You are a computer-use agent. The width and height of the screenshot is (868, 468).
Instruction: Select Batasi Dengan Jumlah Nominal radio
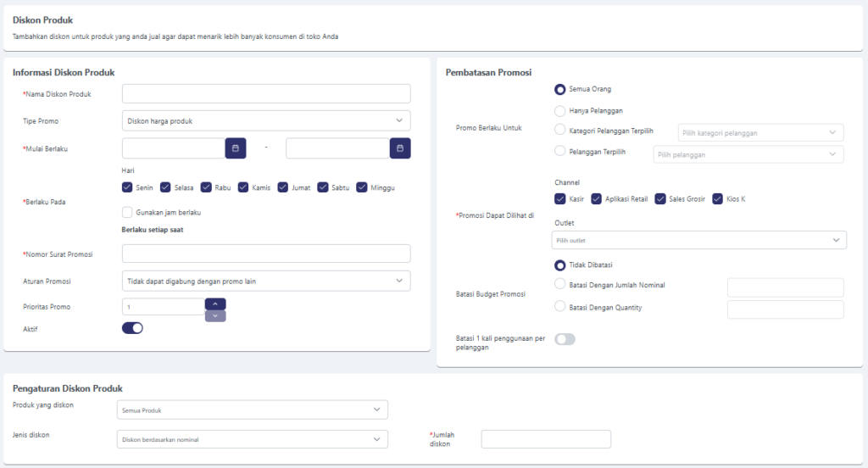(559, 285)
